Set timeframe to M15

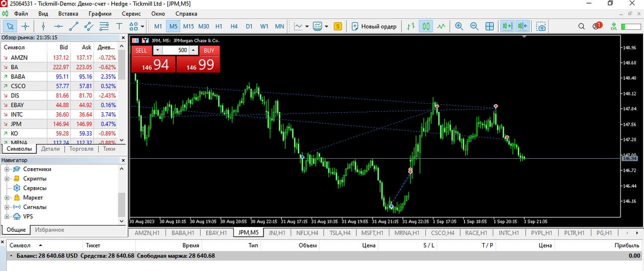(x=188, y=26)
